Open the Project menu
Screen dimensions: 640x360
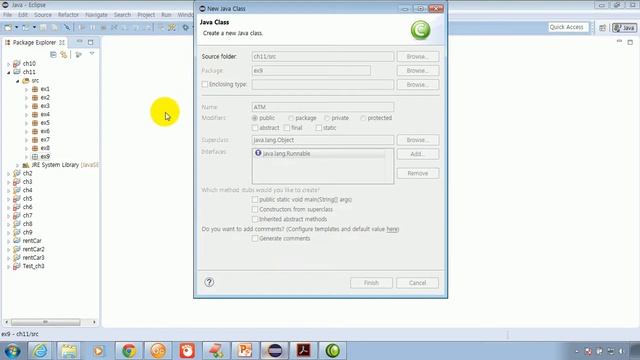[x=146, y=15]
